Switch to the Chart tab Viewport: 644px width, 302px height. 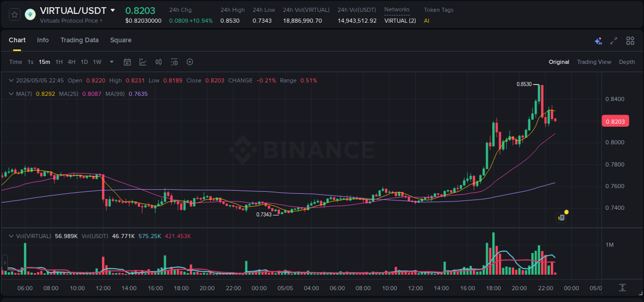point(17,40)
